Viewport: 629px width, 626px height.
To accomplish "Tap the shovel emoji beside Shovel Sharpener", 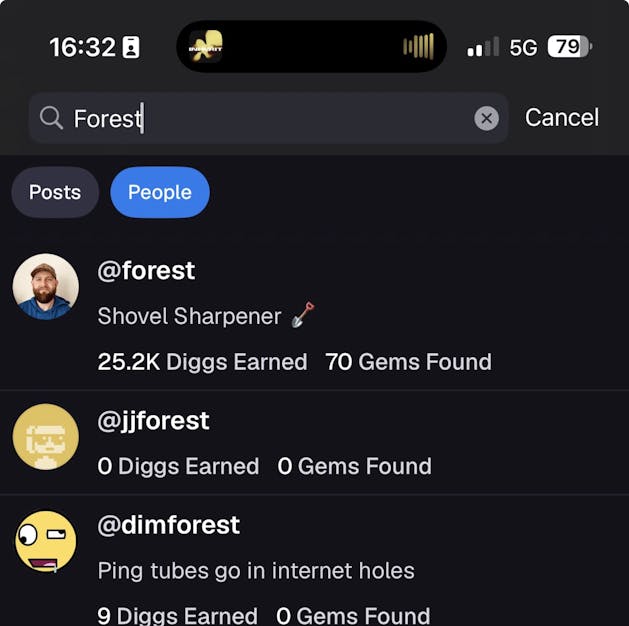I will tap(303, 316).
